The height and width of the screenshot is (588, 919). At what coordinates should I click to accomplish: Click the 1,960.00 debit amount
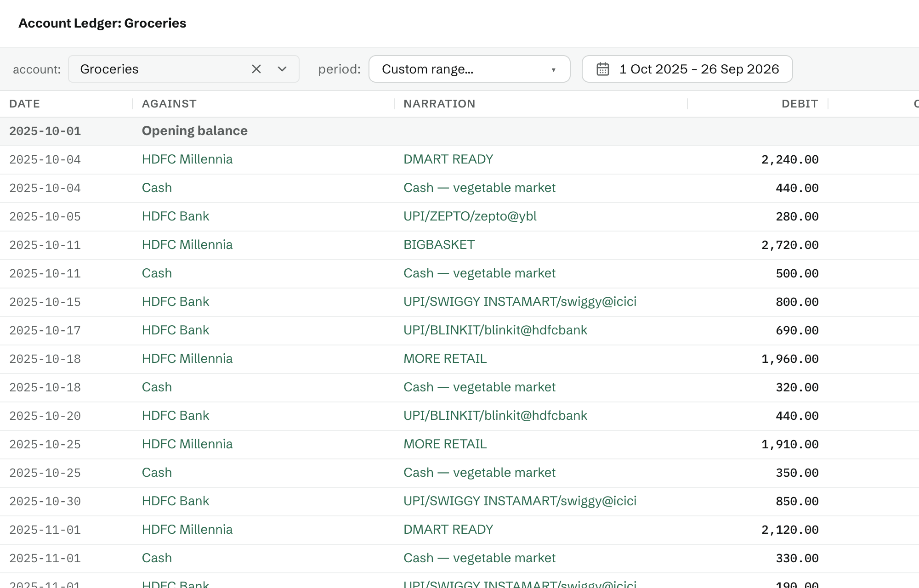click(790, 359)
